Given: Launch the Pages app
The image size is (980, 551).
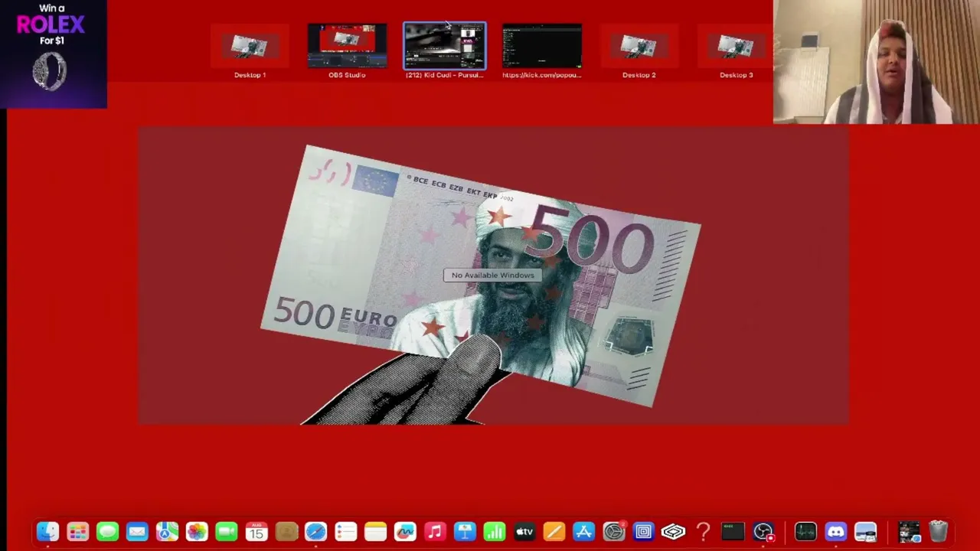Looking at the screenshot, I should pyautogui.click(x=554, y=531).
